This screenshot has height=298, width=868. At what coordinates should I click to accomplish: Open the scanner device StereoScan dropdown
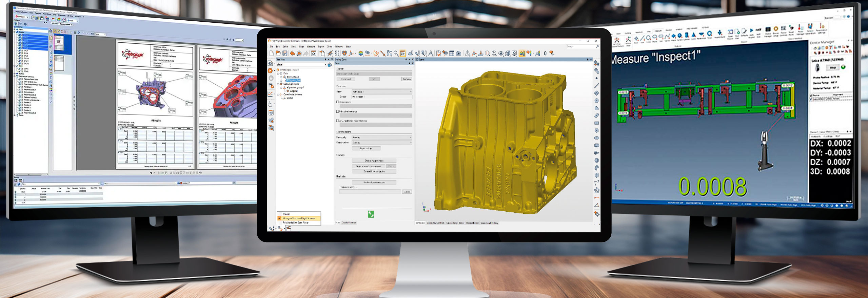374,73
